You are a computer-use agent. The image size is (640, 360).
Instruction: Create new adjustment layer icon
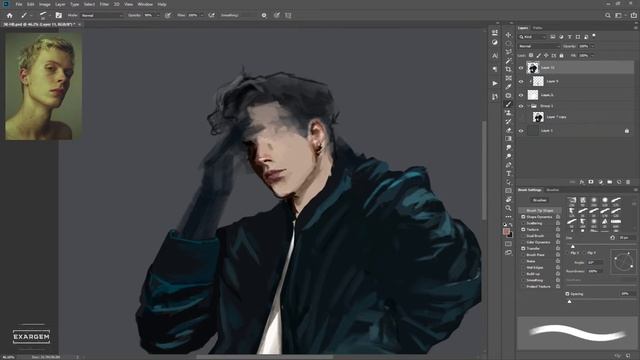tap(600, 182)
